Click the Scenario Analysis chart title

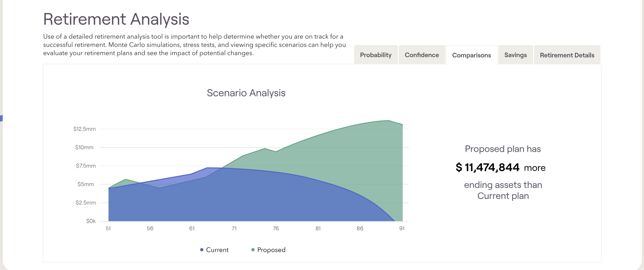[x=246, y=93]
